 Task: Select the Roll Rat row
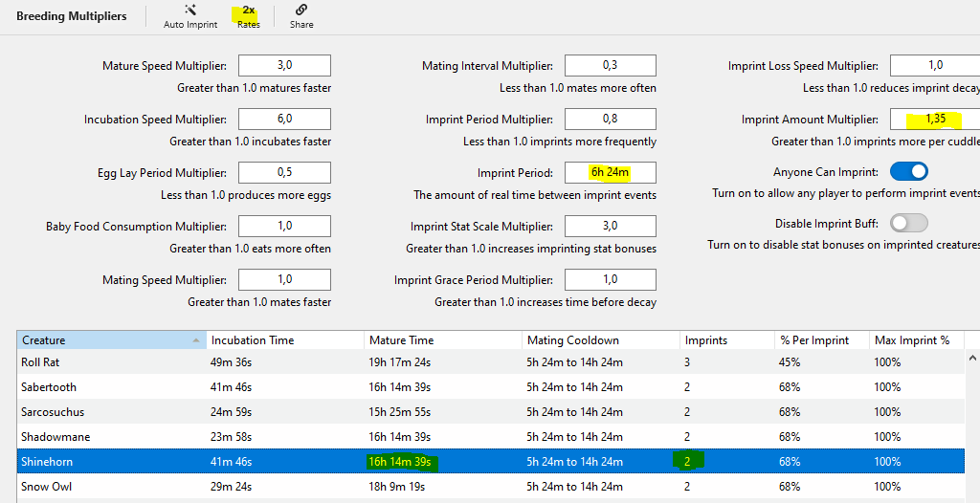(491, 361)
